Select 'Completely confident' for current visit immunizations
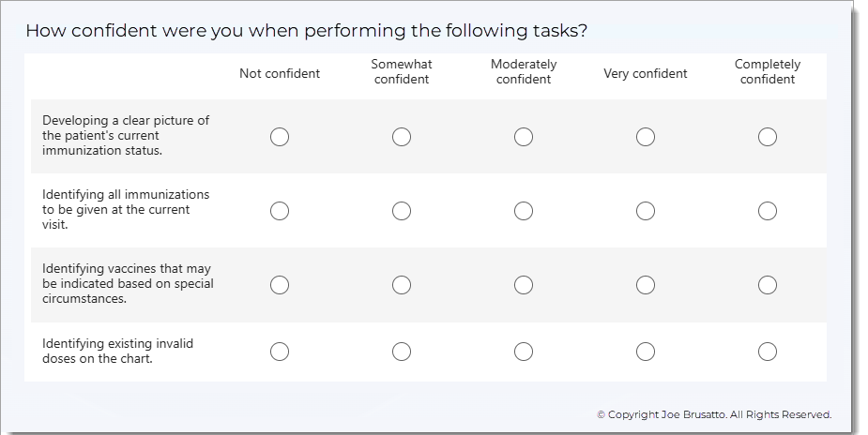Screen dimensions: 868x435 768,210
